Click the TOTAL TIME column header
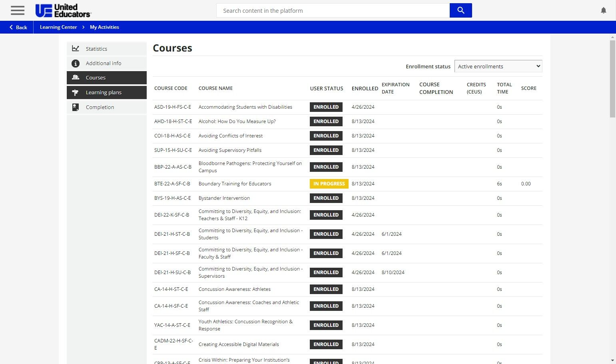The height and width of the screenshot is (364, 616). pyautogui.click(x=504, y=88)
